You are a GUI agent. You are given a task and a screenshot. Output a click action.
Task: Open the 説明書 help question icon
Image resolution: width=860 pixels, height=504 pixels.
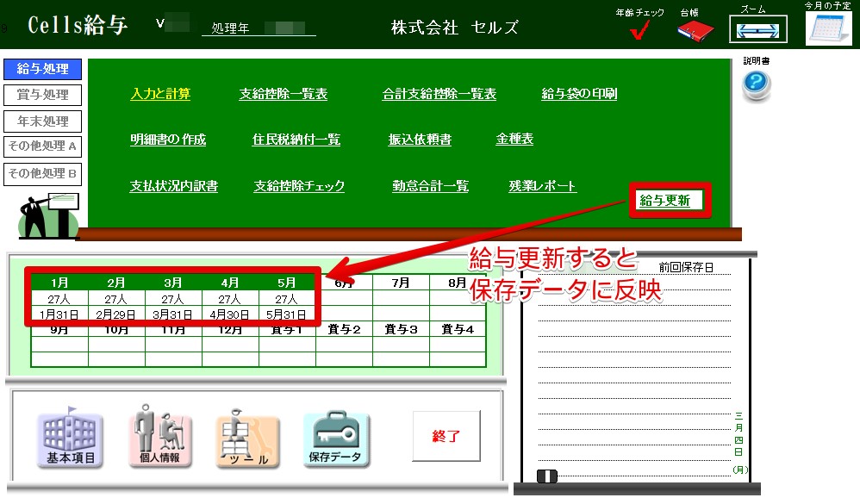[756, 85]
